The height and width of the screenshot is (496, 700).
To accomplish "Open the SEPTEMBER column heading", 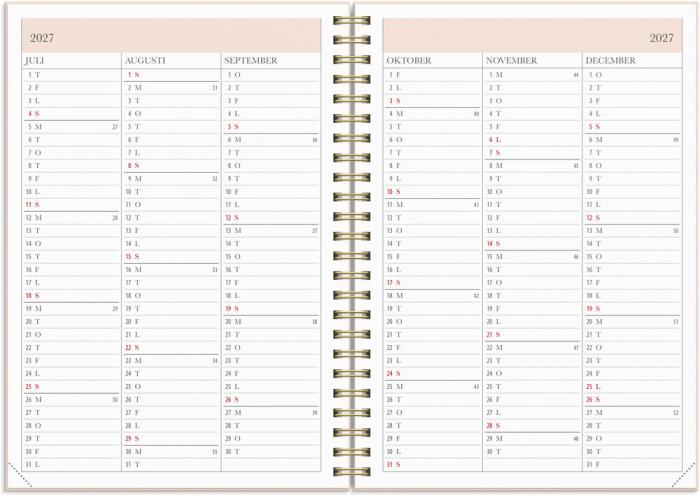I will [251, 60].
